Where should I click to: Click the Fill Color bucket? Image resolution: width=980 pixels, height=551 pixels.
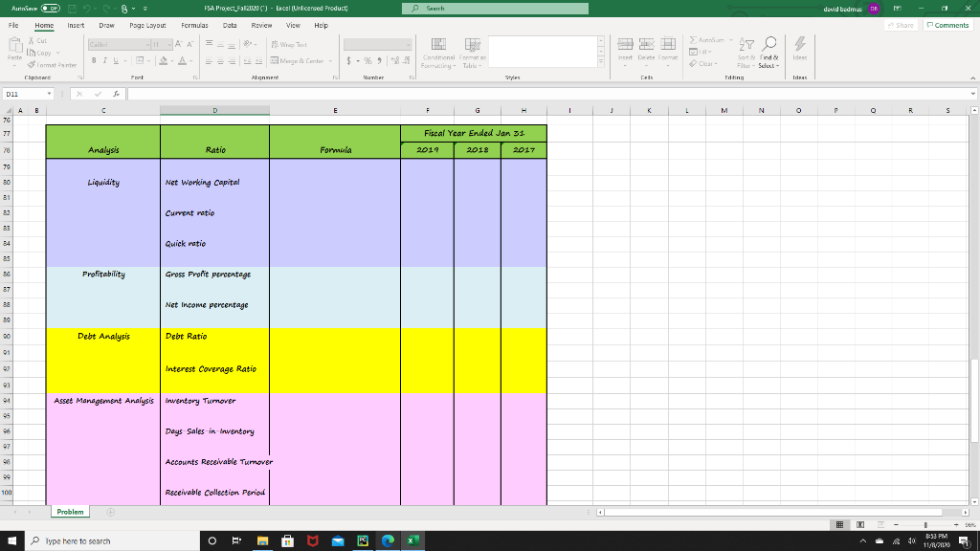[163, 60]
